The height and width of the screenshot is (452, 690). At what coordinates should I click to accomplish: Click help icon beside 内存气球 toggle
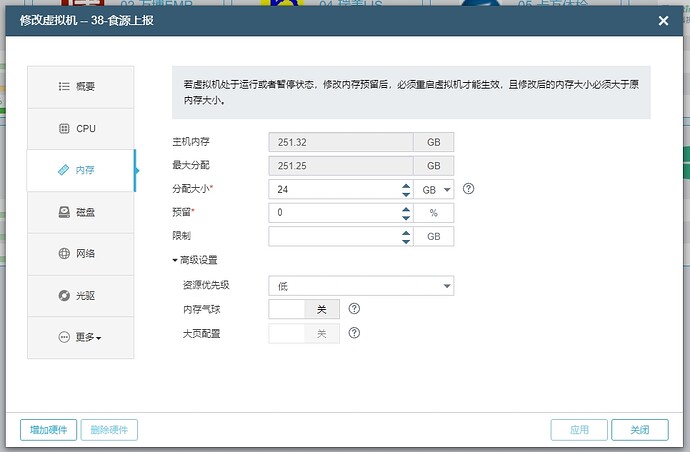354,309
